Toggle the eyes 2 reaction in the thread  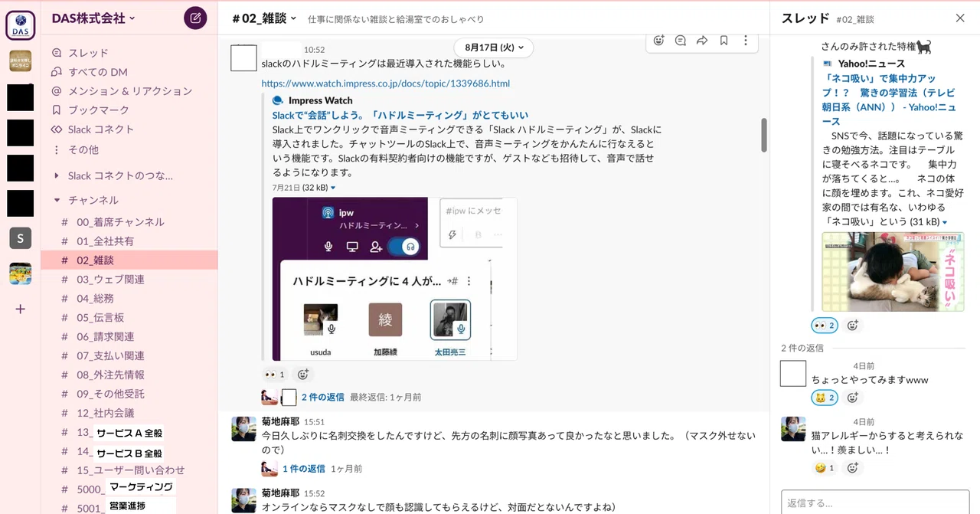tap(825, 326)
